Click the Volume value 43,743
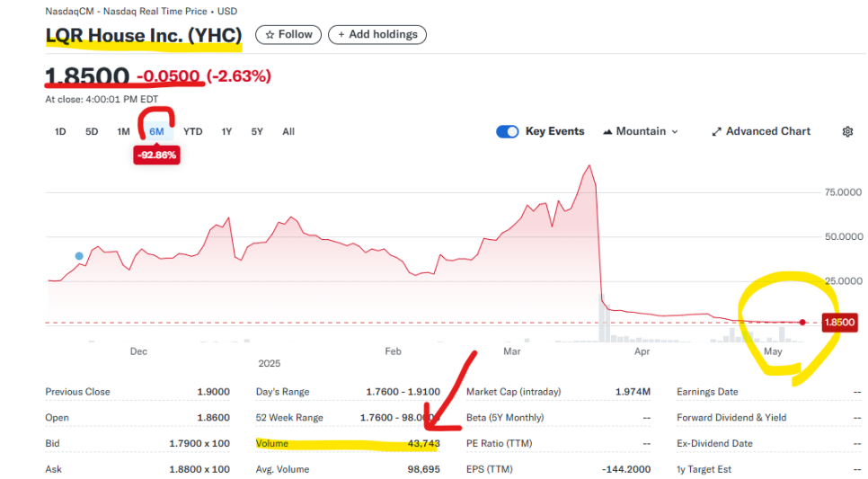Image resolution: width=868 pixels, height=479 pixels. click(x=423, y=444)
